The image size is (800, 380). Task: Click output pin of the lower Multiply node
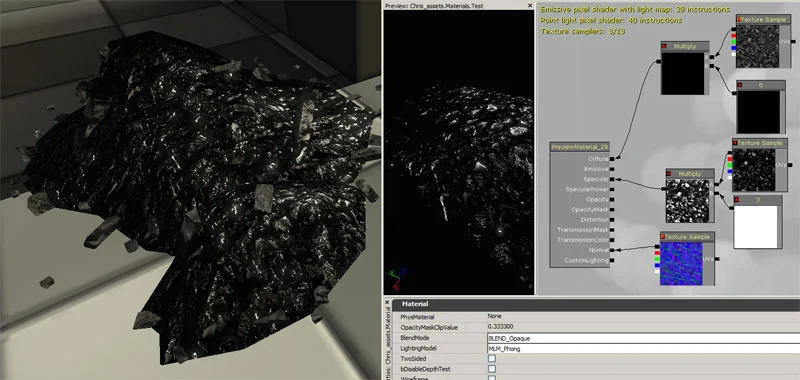click(663, 189)
